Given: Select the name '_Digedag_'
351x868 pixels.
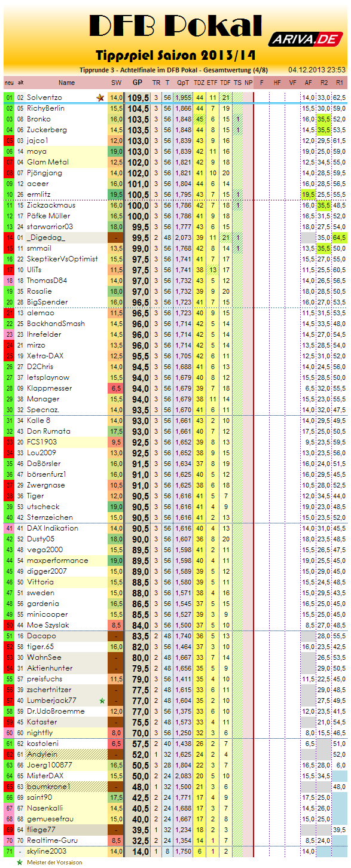Looking at the screenshot, I should [45, 237].
